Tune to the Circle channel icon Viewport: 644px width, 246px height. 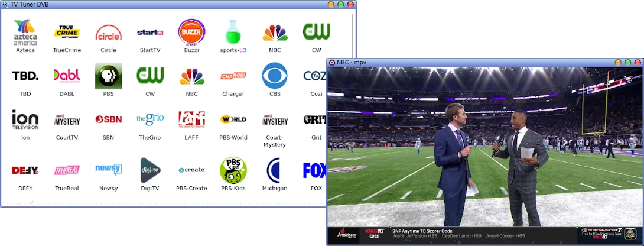pyautogui.click(x=109, y=32)
